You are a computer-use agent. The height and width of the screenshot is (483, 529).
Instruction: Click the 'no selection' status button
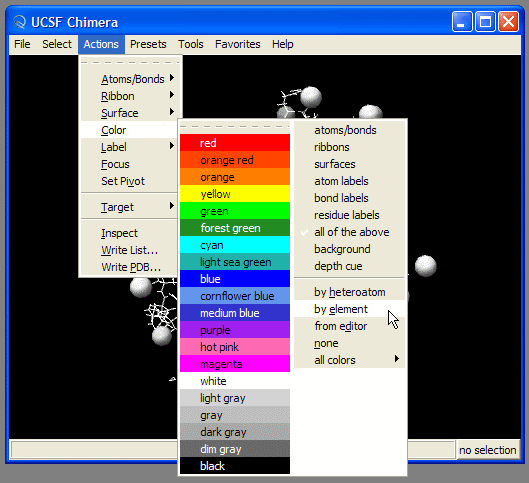pos(488,450)
